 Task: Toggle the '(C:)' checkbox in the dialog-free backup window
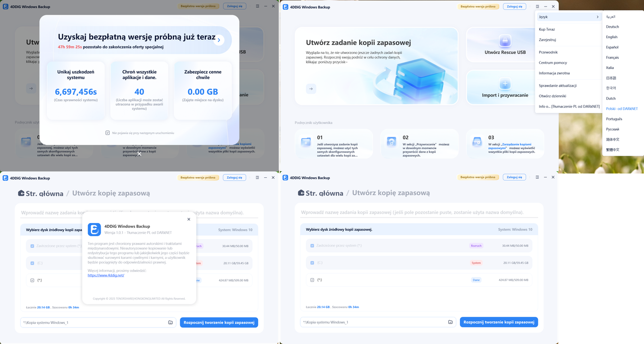pos(312,263)
